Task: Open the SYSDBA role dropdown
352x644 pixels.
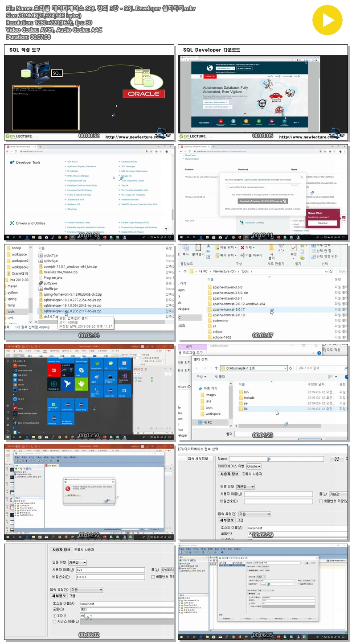Action: [167, 570]
